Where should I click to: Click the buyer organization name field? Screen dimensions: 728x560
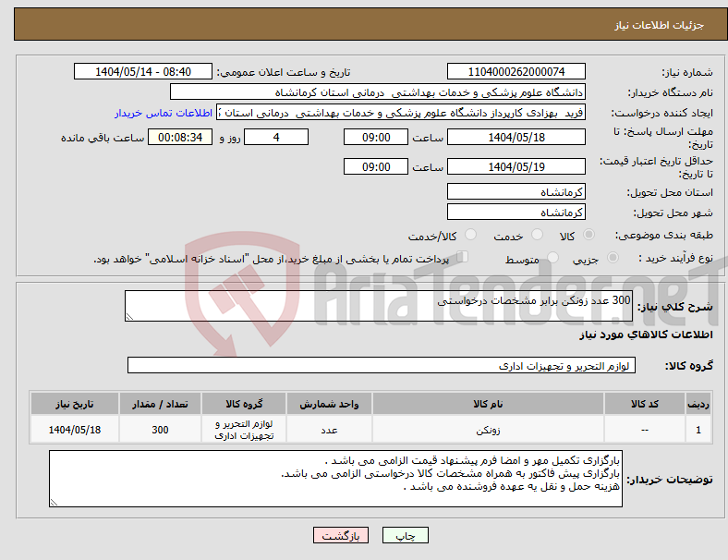pos(378,91)
